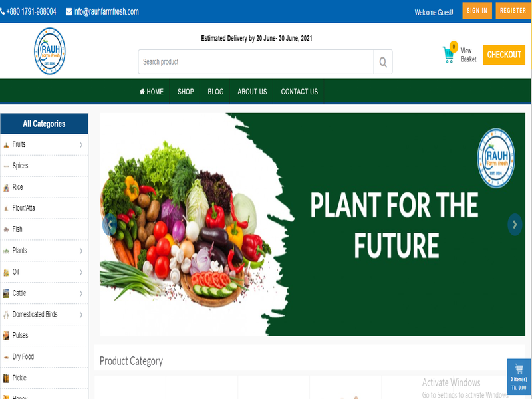Open the shopping basket cart icon

[x=450, y=54]
